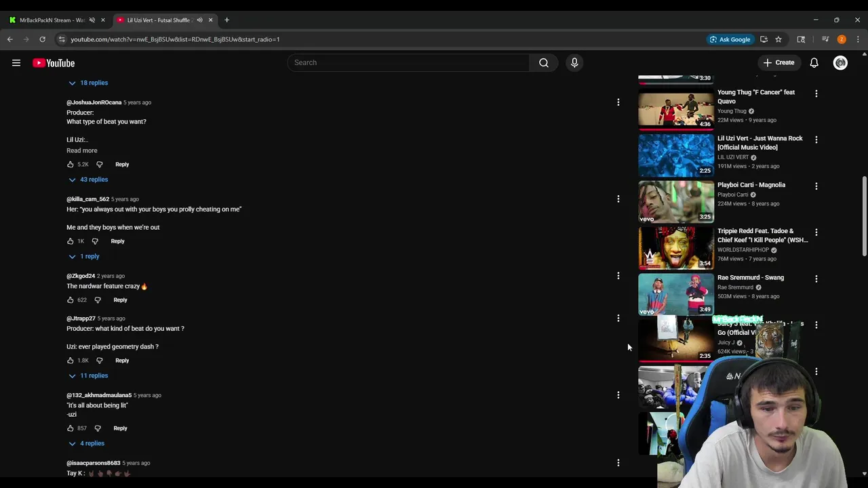The image size is (868, 488).
Task: Like the nardwar feature comment
Action: 70,300
